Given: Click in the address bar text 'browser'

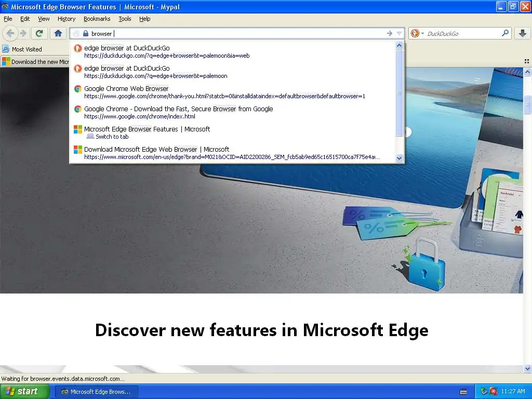Looking at the screenshot, I should click(x=101, y=34).
